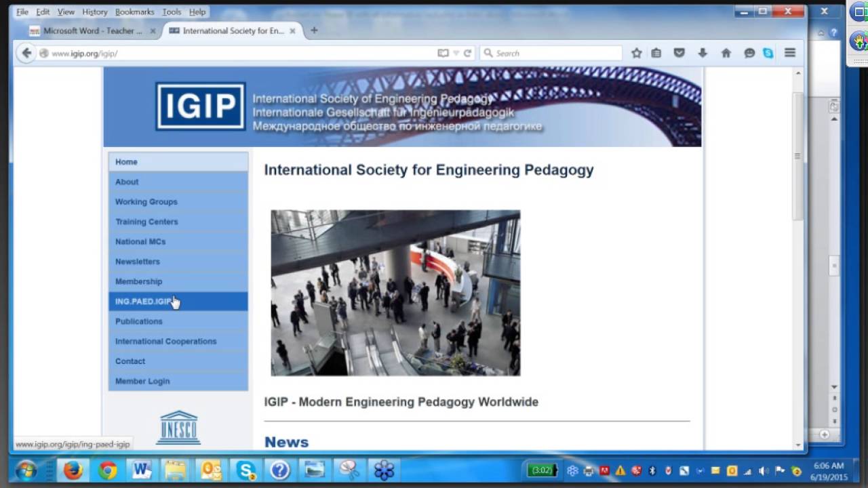Open the Tools menu
Viewport: 868px width, 488px height.
(172, 12)
